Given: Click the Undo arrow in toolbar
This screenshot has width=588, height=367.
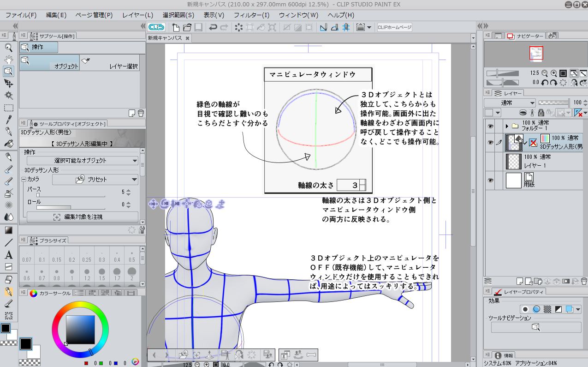Looking at the screenshot, I should click(x=213, y=27).
